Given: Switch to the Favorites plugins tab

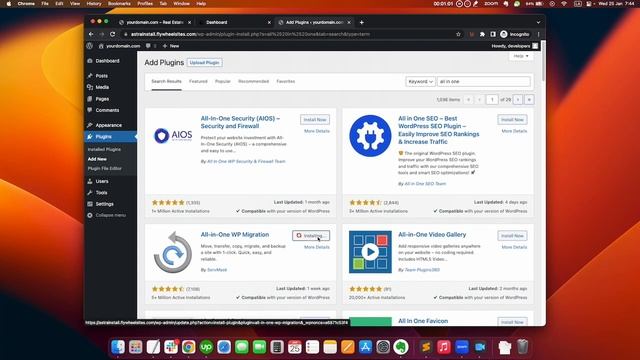Looking at the screenshot, I should (x=286, y=82).
